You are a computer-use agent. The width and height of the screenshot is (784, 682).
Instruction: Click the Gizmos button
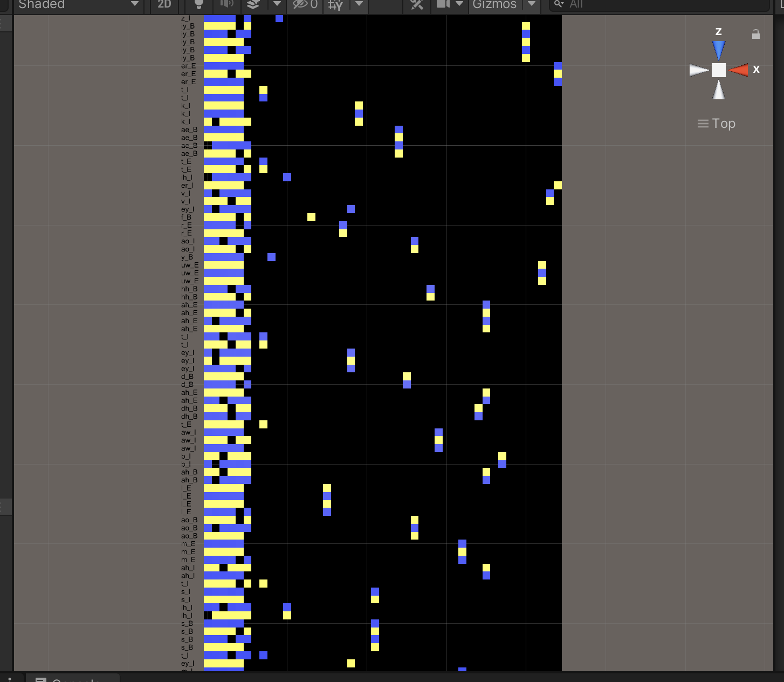click(x=494, y=4)
